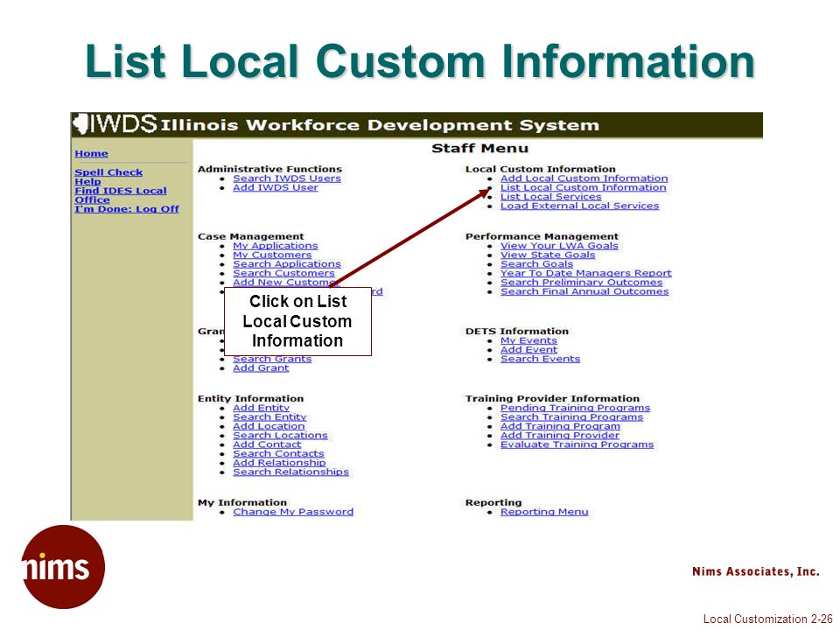Open Year To Date Managers Report

[x=585, y=273]
